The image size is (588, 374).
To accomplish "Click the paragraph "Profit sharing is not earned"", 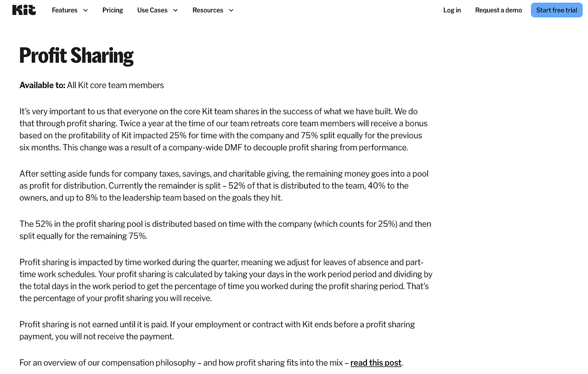I will 217,330.
